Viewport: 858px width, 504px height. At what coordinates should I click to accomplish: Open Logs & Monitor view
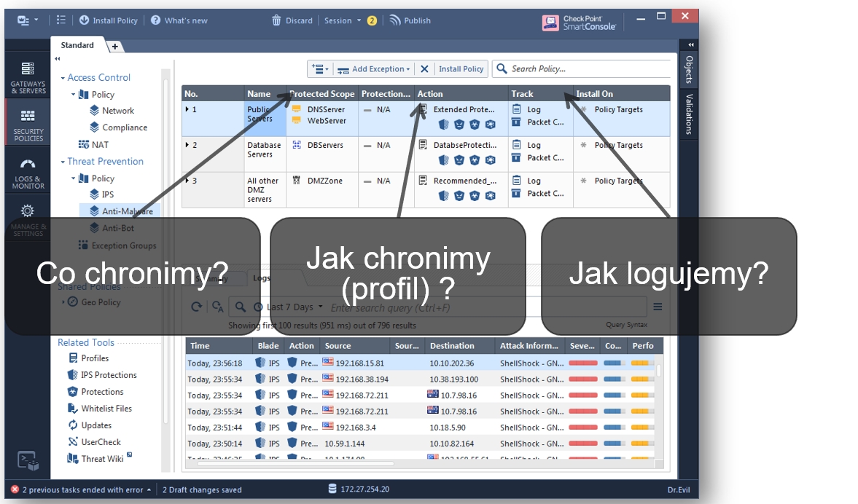coord(28,173)
